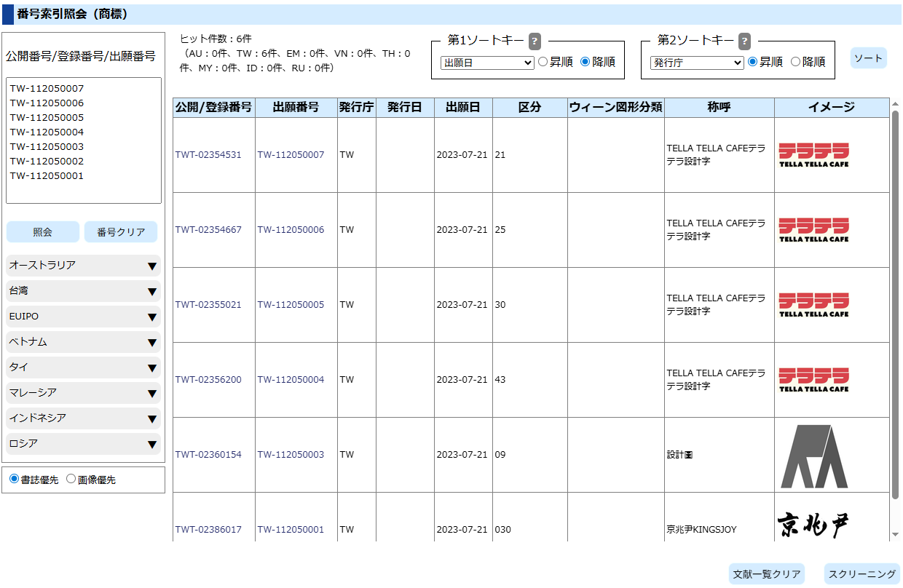Viewport: 903px width, 588px height.
Task: Open the 発行庁 second sort key dropdown
Action: click(x=697, y=63)
